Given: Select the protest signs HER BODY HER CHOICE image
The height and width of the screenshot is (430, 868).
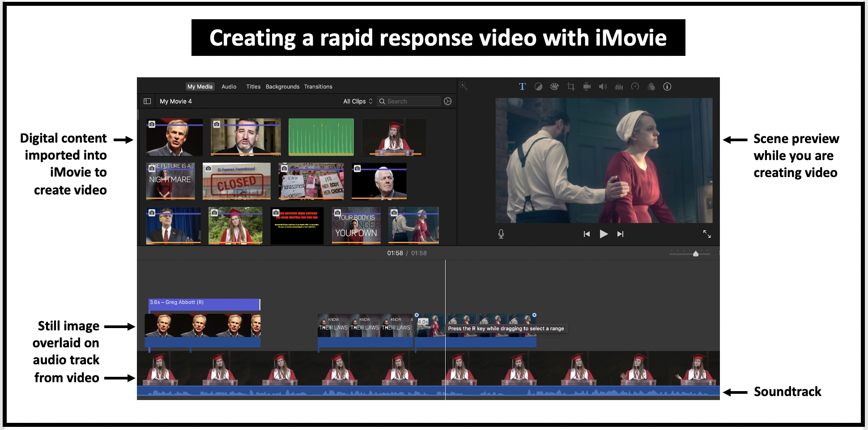Looking at the screenshot, I should tap(311, 181).
